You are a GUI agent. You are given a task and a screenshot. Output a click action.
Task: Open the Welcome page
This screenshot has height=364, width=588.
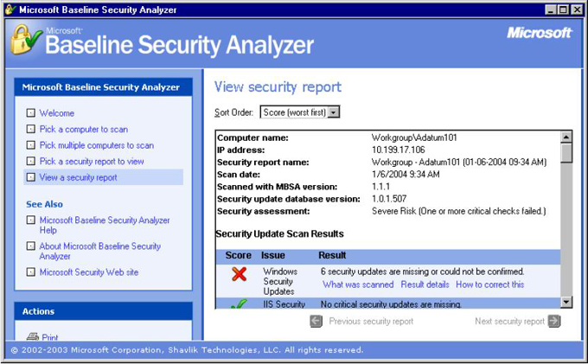coord(57,113)
